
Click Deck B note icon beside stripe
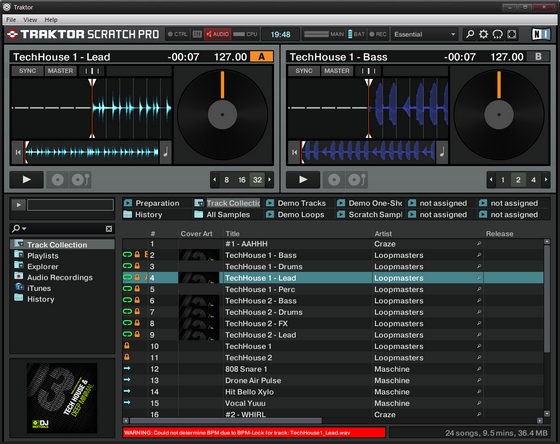tap(442, 153)
